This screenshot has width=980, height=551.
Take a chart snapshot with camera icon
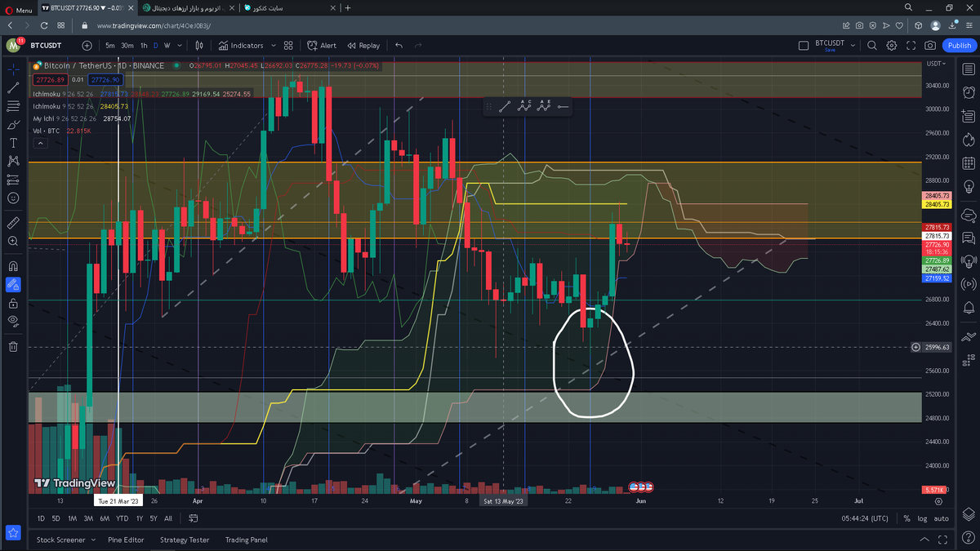[x=930, y=46]
